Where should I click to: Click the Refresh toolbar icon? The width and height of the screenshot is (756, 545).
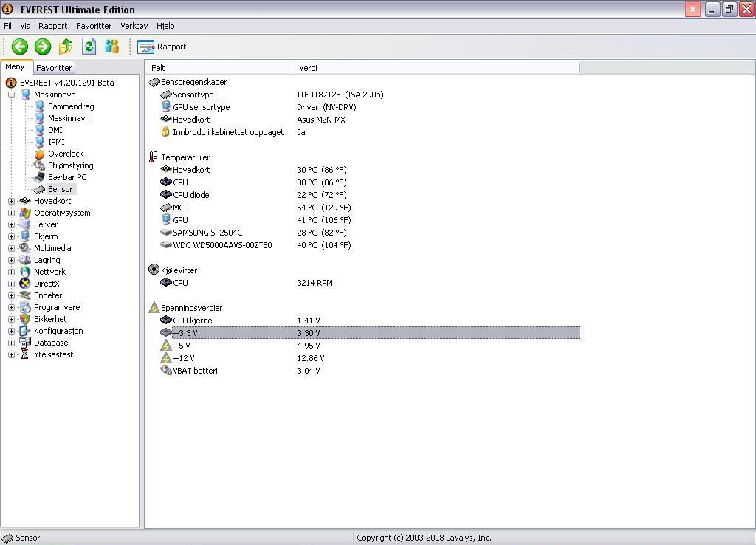point(89,47)
